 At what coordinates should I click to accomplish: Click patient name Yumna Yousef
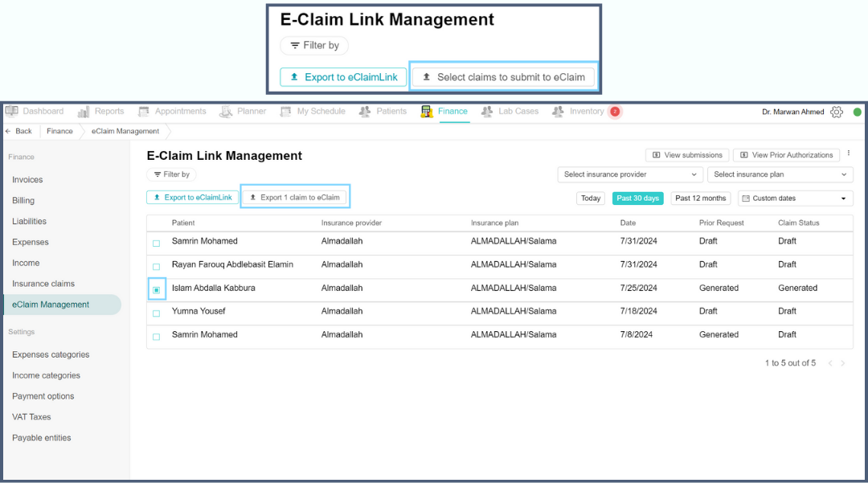(x=199, y=311)
